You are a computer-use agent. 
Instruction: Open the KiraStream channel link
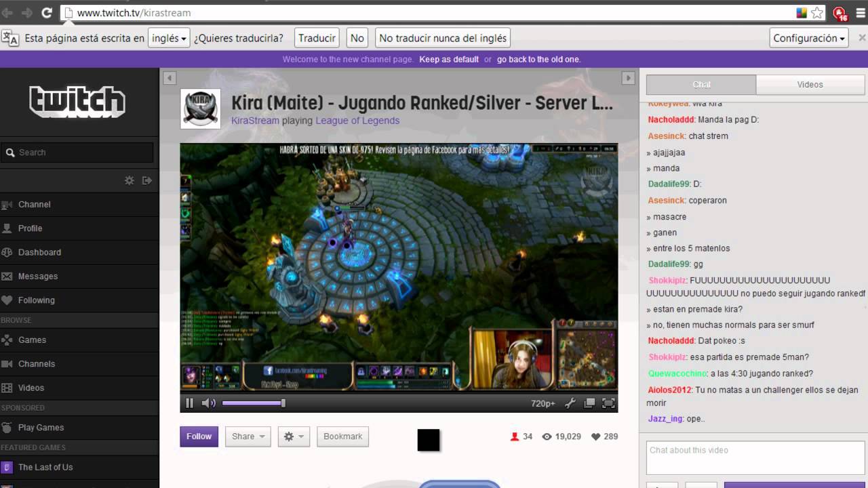255,121
